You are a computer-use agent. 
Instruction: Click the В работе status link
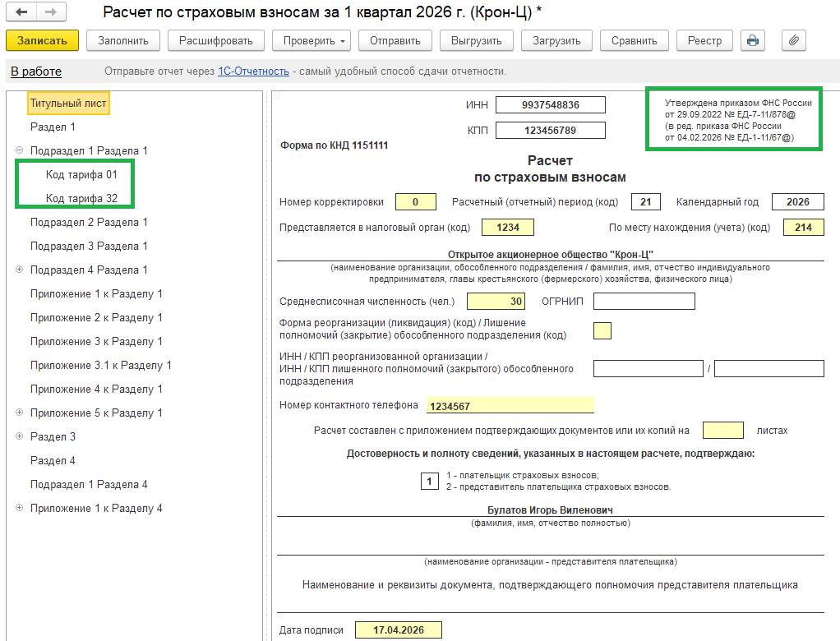point(36,71)
